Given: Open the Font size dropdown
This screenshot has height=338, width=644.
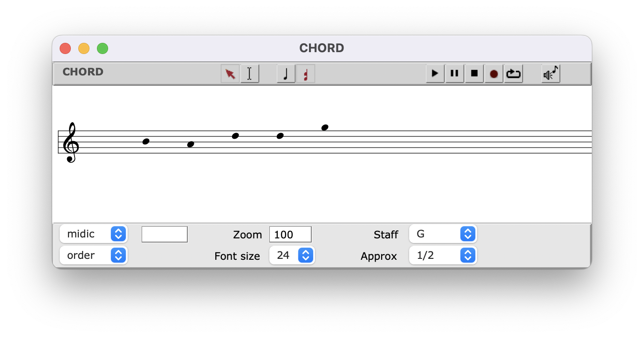Looking at the screenshot, I should (x=292, y=255).
